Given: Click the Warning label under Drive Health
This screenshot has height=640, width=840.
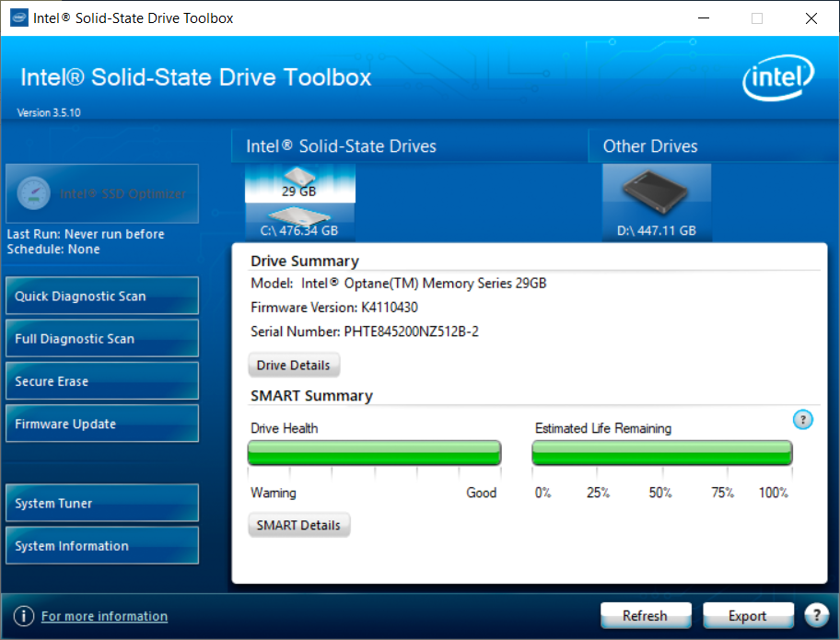Looking at the screenshot, I should [x=274, y=493].
